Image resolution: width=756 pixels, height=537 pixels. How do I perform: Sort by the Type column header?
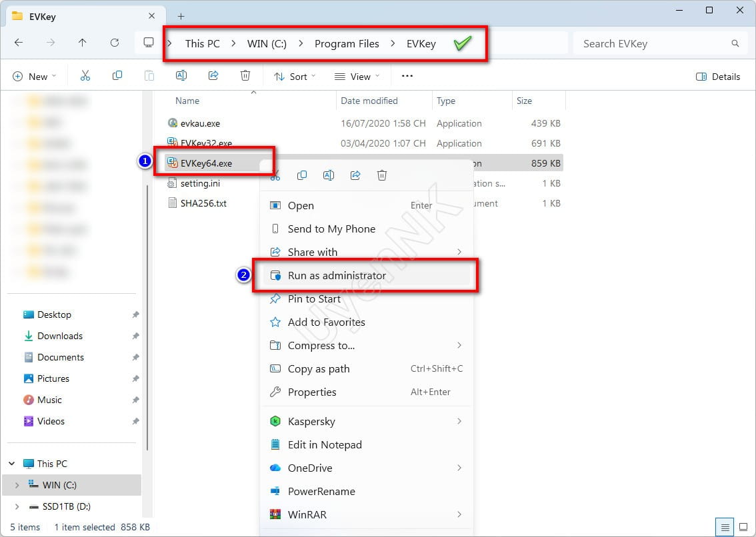446,101
